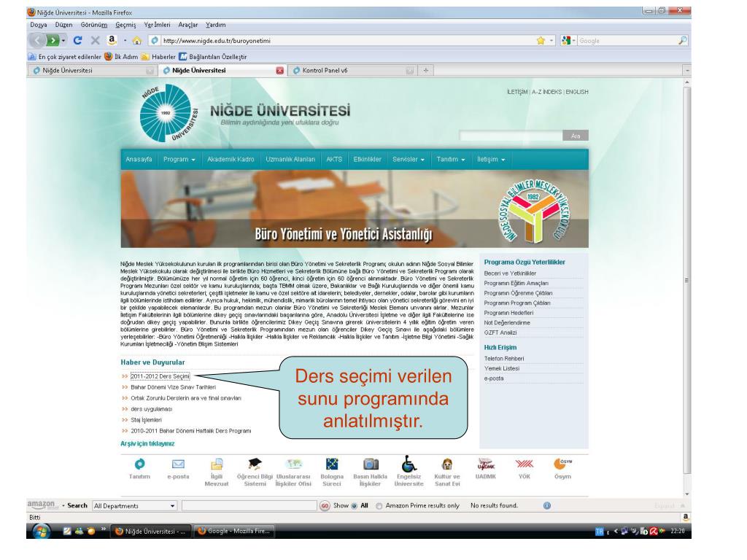This screenshot has width=747, height=560.
Task: Switch to the Kontrol Panel v6 tab
Action: click(x=352, y=71)
